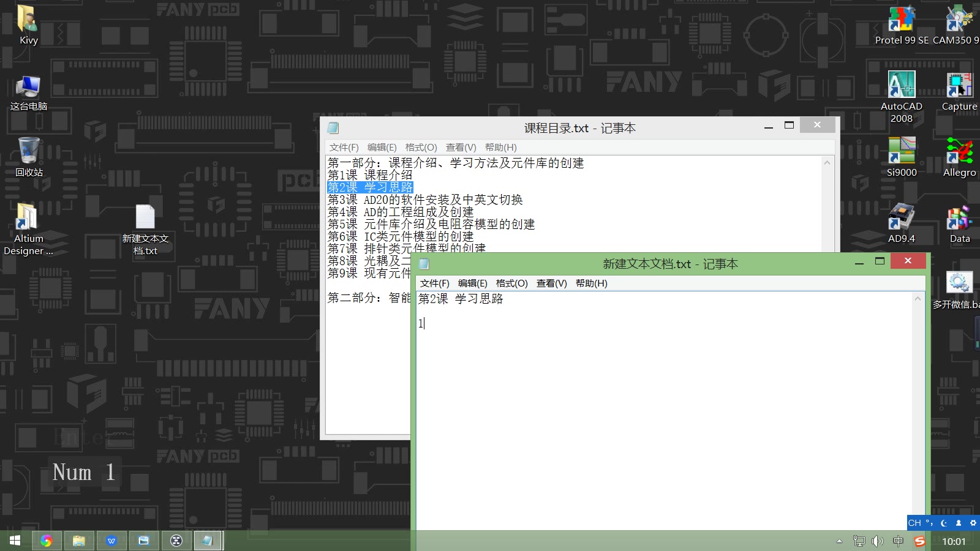Select the Allegro desktop shortcut
This screenshot has height=551, width=980.
coord(959,157)
